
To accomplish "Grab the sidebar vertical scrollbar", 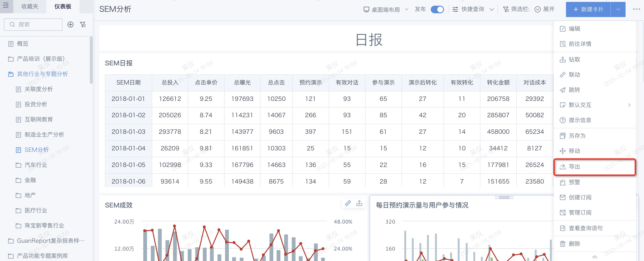I will click(91, 60).
